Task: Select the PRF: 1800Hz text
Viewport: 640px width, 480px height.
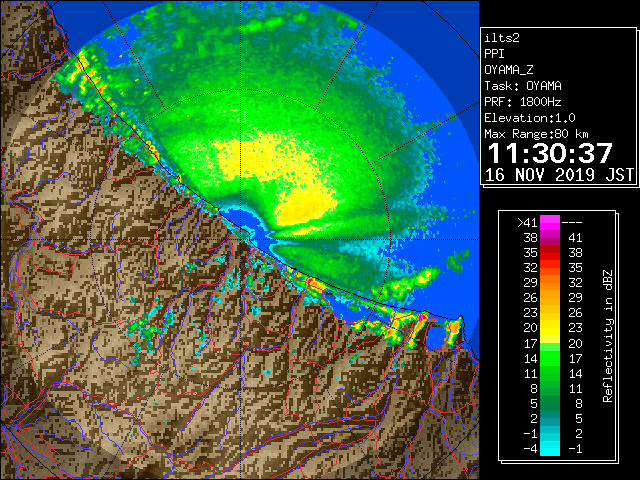Action: click(523, 102)
